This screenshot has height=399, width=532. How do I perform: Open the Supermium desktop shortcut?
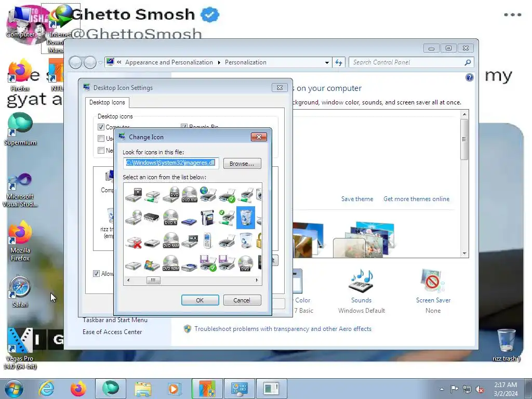tap(20, 129)
